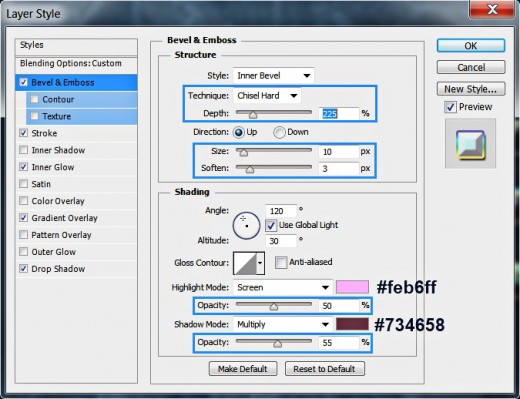Image resolution: width=520 pixels, height=399 pixels.
Task: Click the Depth percentage input field
Action: click(339, 114)
